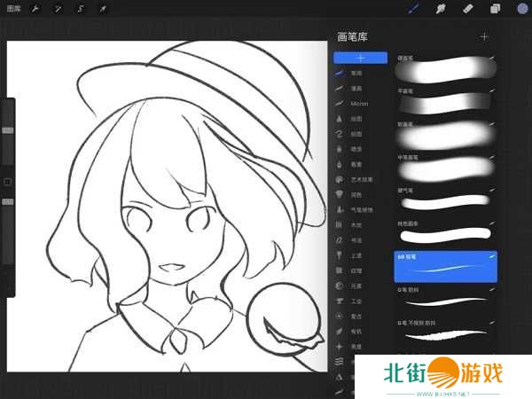Open the 气笔修饰 brush category
Screen dimensions: 532x399
(x=360, y=209)
